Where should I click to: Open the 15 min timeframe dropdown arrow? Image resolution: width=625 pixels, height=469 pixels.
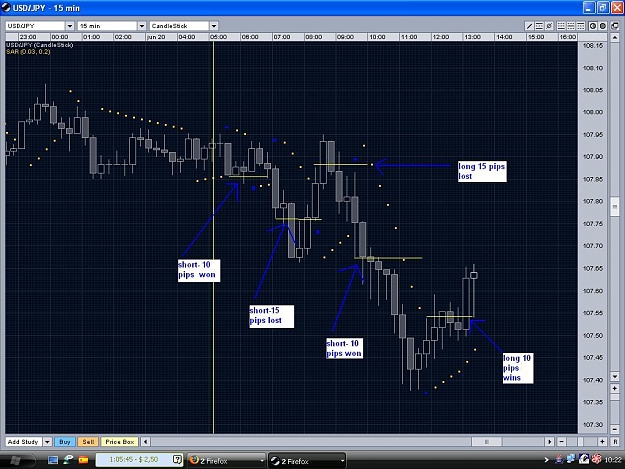142,26
